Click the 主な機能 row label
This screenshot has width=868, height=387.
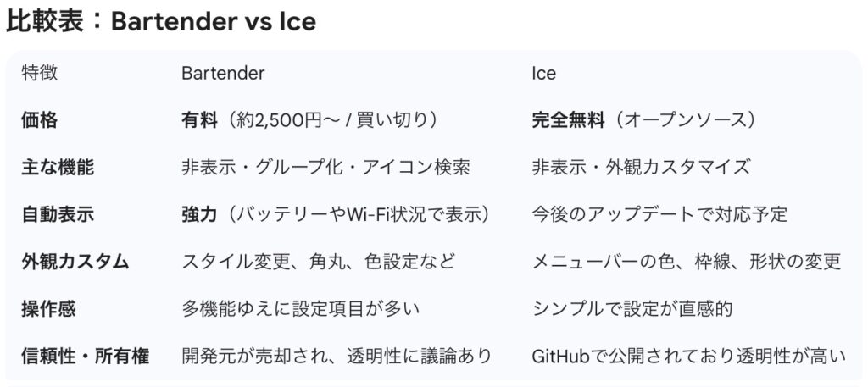[58, 167]
